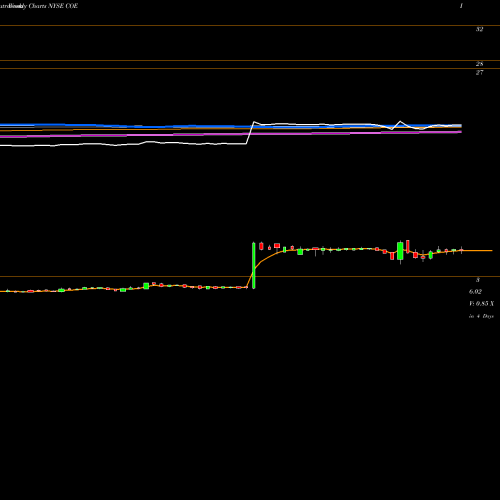Image resolution: width=500 pixels, height=500 pixels.
Task: Click the price axis label '28'
Action: tap(479, 64)
